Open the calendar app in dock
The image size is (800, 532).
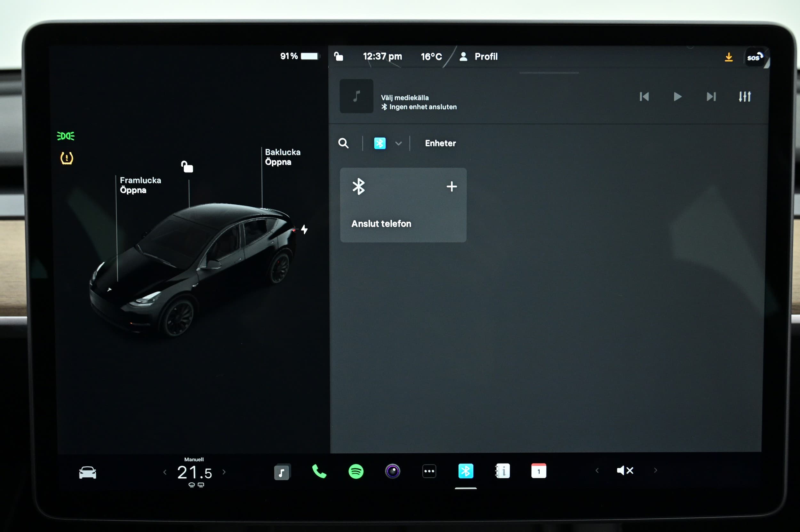(539, 471)
